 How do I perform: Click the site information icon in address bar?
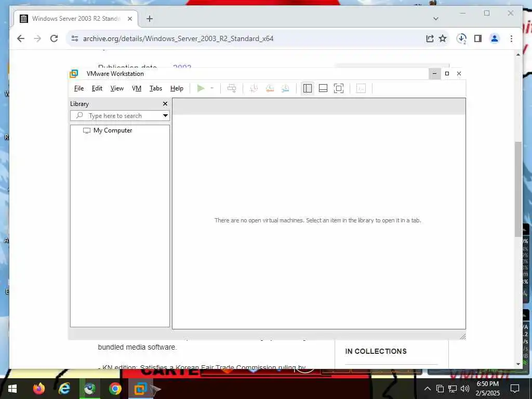pos(75,38)
